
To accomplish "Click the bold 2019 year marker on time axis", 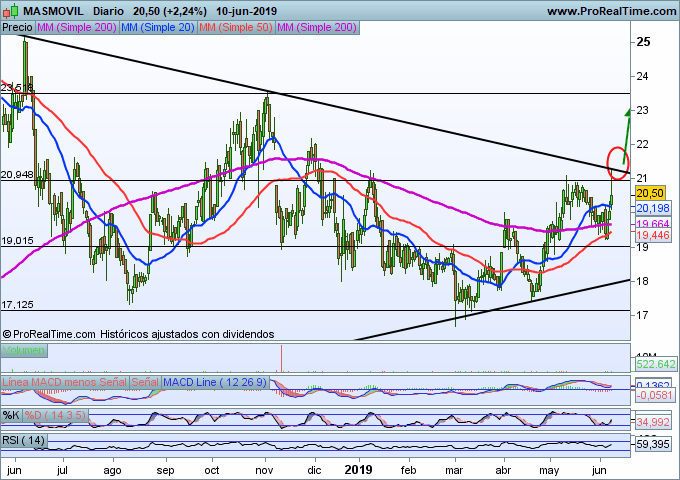I will 358,470.
